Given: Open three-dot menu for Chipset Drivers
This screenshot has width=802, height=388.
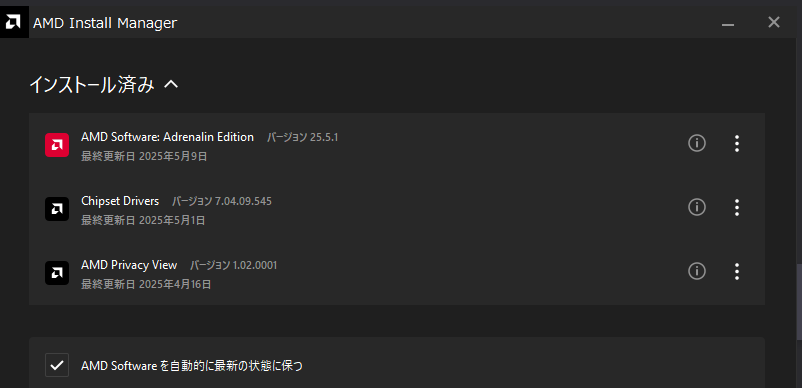Looking at the screenshot, I should pyautogui.click(x=737, y=207).
